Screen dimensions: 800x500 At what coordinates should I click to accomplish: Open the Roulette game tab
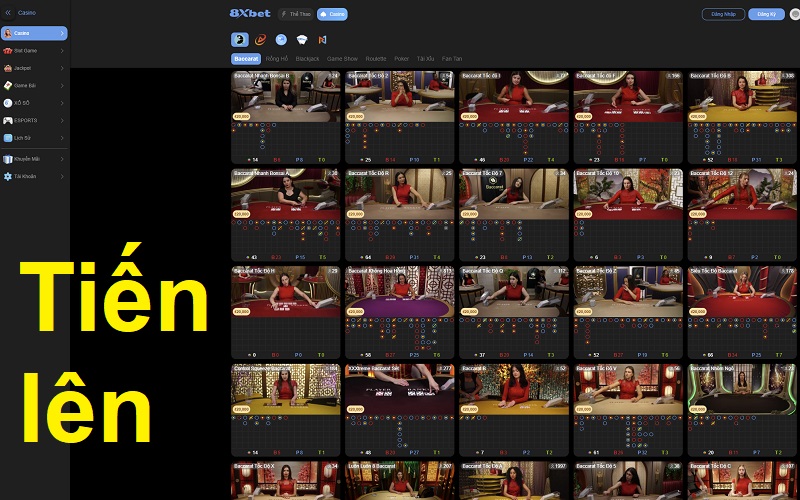coord(376,59)
